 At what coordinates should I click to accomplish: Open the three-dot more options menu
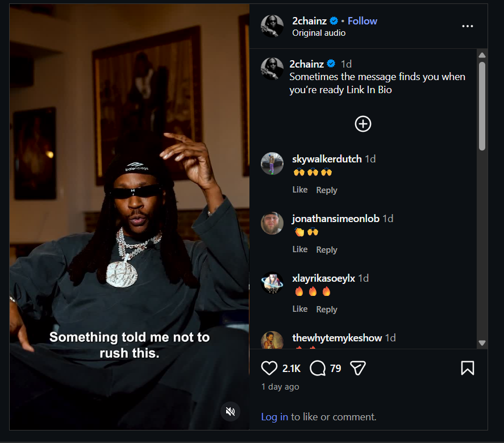pyautogui.click(x=468, y=27)
